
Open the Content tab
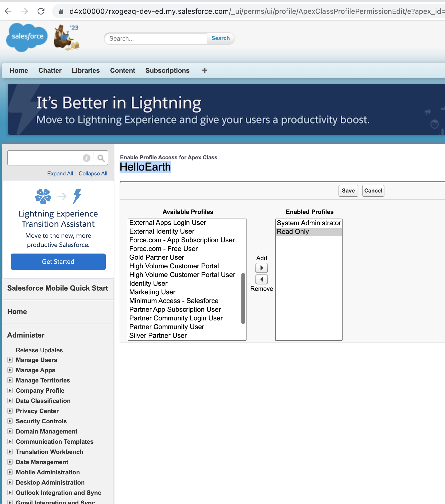pos(123,70)
